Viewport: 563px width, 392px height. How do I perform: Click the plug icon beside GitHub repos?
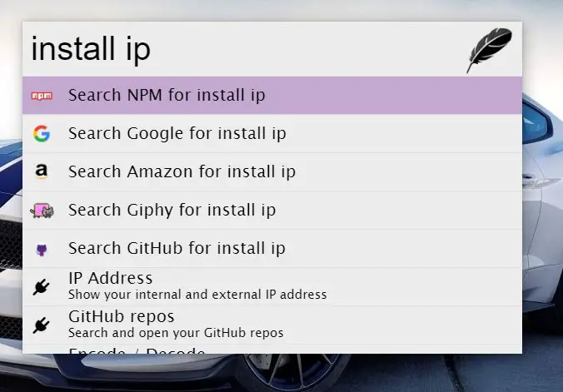click(41, 325)
